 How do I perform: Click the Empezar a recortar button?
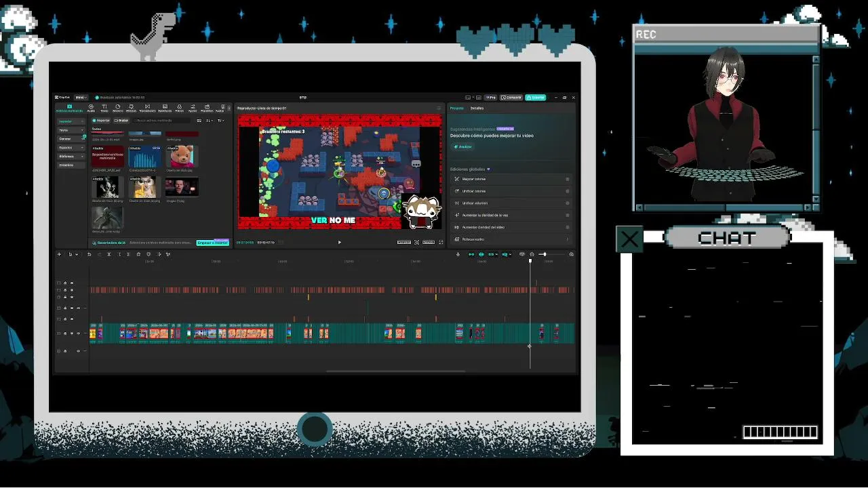click(x=212, y=243)
